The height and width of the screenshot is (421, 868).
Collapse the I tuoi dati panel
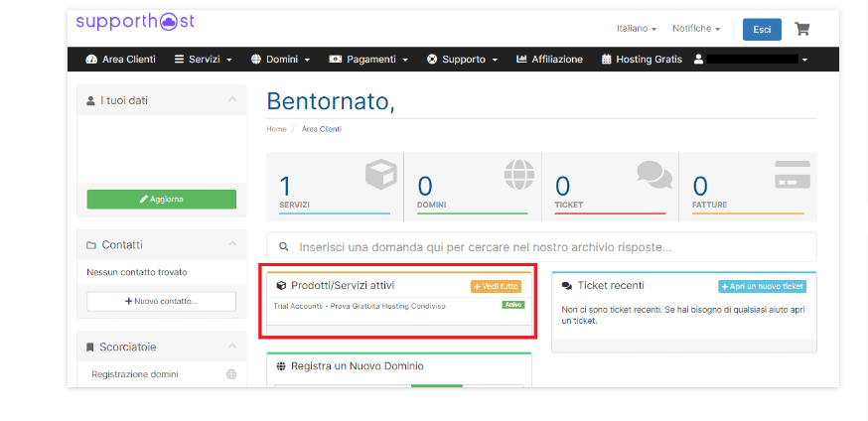tap(231, 100)
